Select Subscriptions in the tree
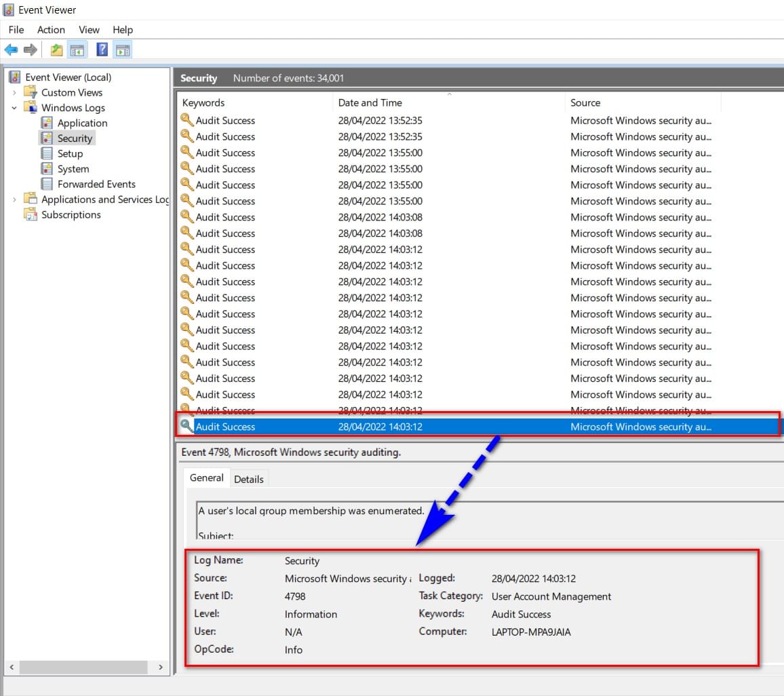This screenshot has width=784, height=696. pos(71,214)
